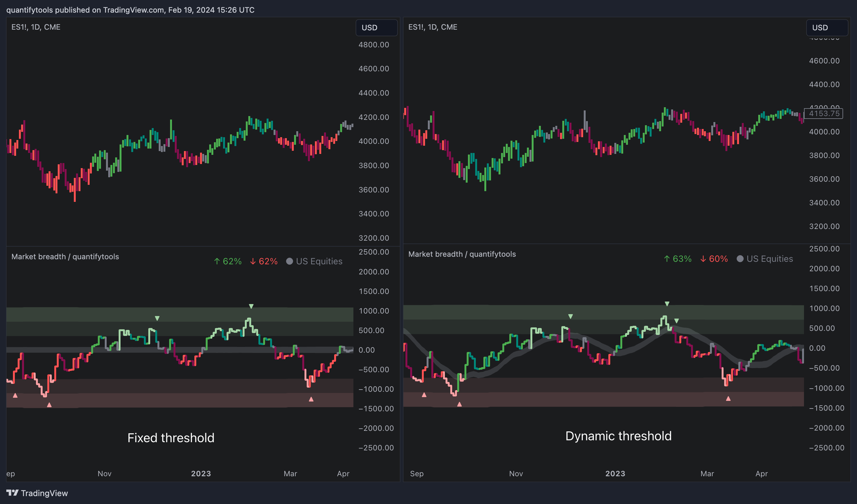
Task: Click 4800.00 on left price scale
Action: click(374, 44)
